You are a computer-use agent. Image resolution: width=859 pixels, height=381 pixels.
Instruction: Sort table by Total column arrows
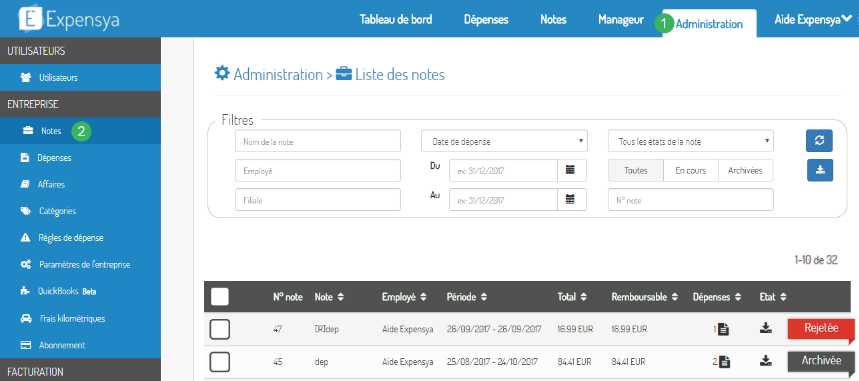pos(584,297)
